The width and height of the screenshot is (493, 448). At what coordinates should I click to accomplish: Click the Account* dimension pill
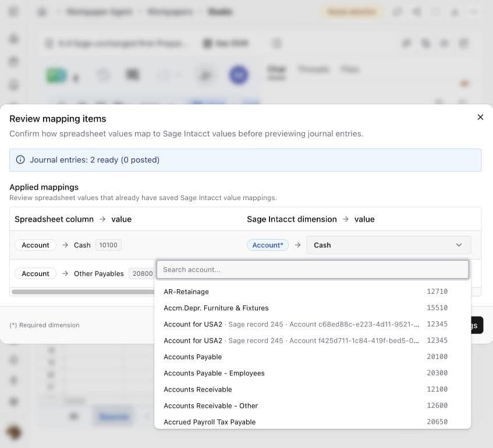tap(268, 245)
